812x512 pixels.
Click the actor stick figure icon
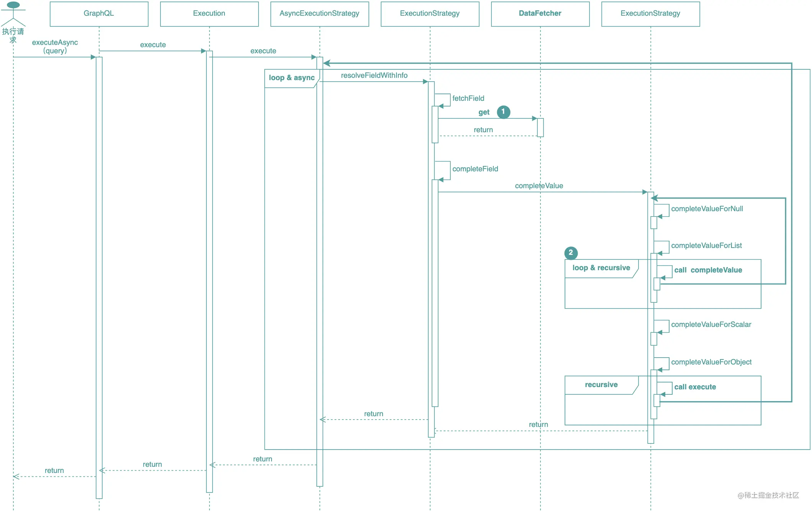pos(13,14)
